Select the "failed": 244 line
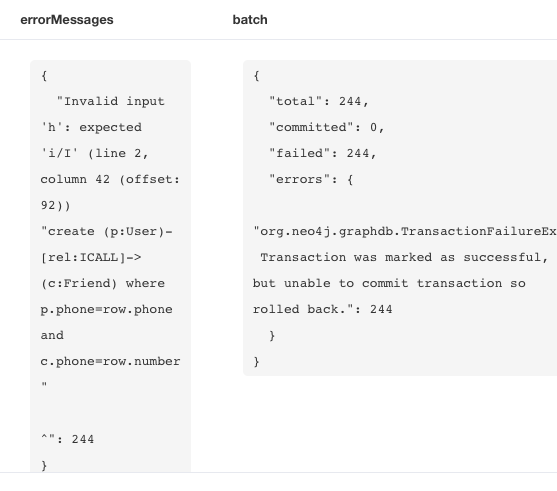Screen dimensions: 557x491 (x=323, y=153)
